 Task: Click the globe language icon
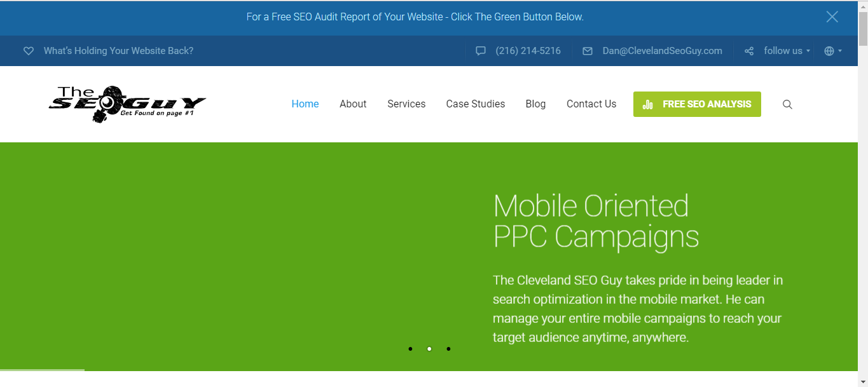[x=829, y=51]
